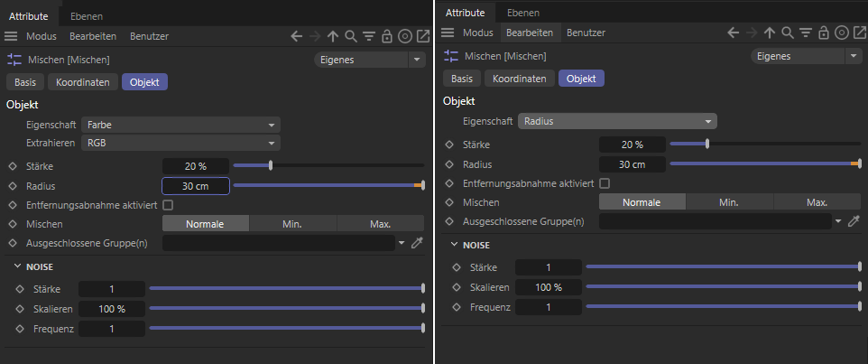
Task: Enable Entfernungsabnahme aktiviert checkbox in left panel
Action: point(168,205)
